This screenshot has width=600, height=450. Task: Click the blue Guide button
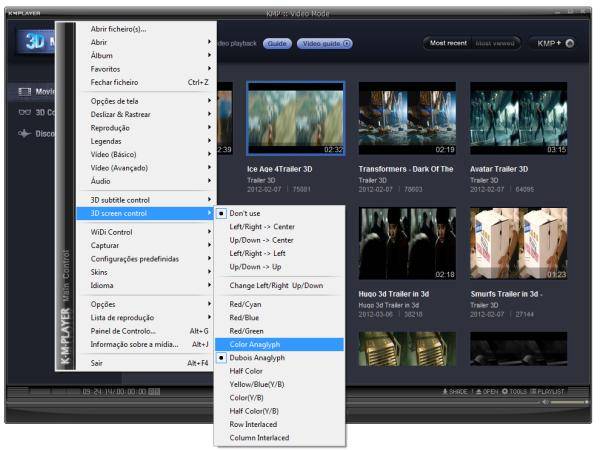coord(277,44)
